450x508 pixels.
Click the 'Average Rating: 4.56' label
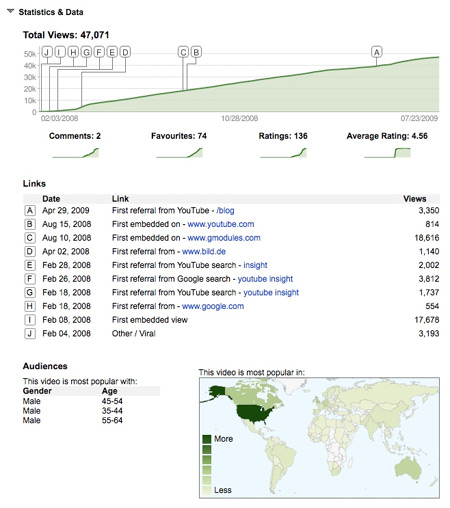pos(387,136)
